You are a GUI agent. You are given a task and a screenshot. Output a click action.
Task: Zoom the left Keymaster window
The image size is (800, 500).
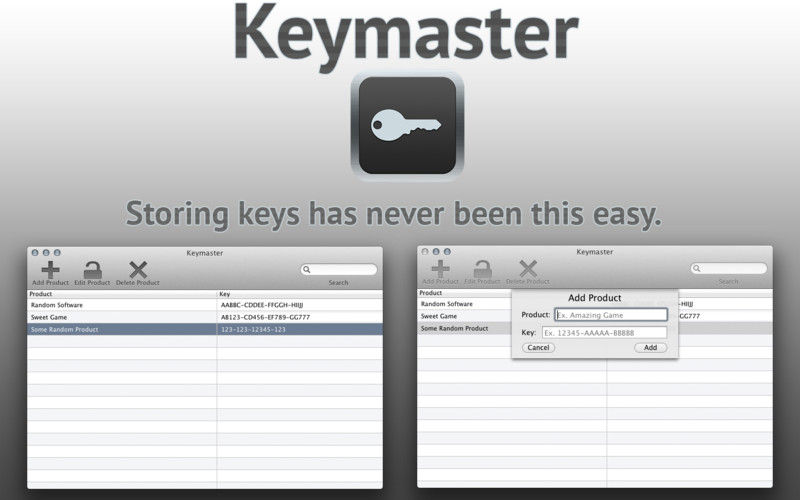point(57,253)
